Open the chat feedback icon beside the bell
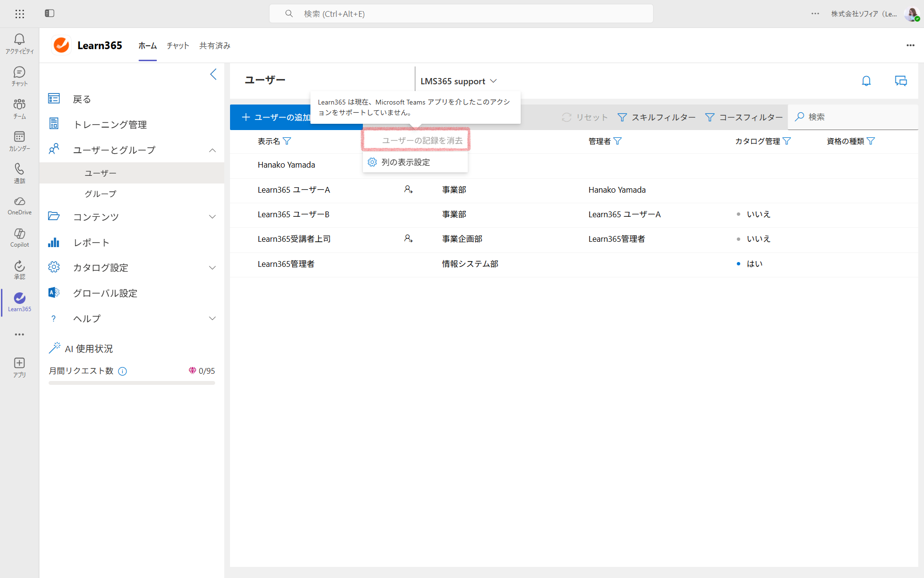Screen dimensions: 924x578 901,81
